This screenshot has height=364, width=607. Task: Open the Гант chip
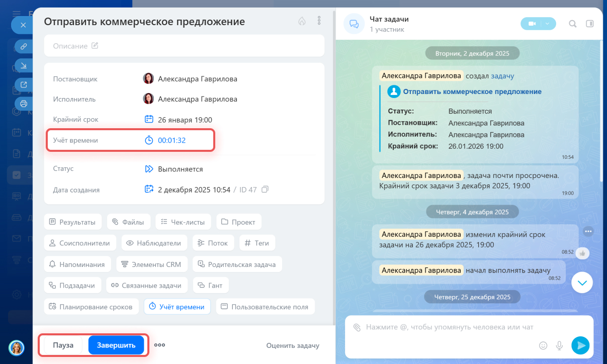(x=211, y=285)
